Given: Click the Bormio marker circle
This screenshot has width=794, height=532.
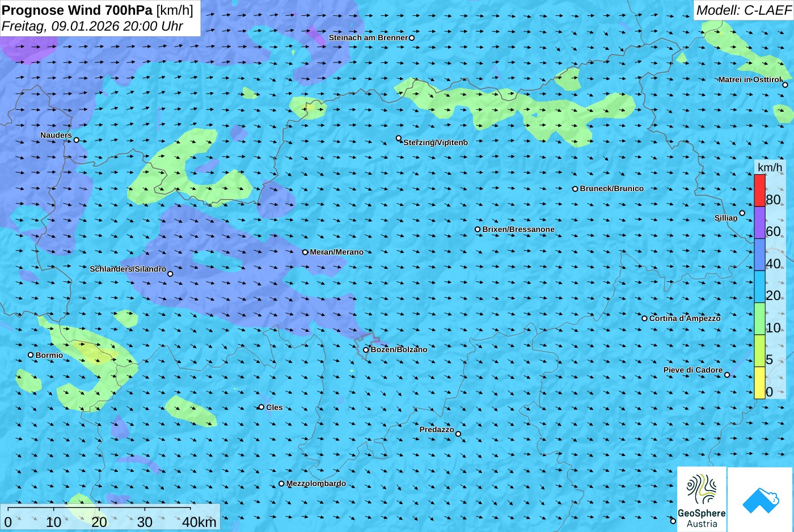Looking at the screenshot, I should 31,355.
